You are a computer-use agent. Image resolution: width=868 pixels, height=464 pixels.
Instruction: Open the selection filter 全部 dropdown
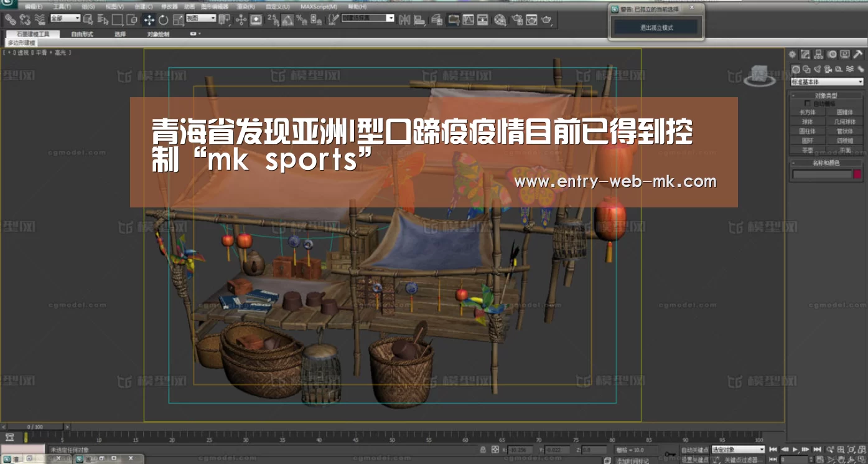(x=65, y=18)
